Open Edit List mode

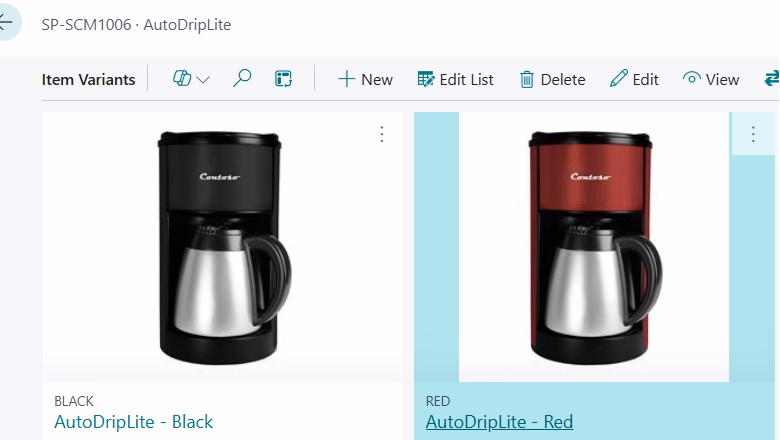point(455,80)
